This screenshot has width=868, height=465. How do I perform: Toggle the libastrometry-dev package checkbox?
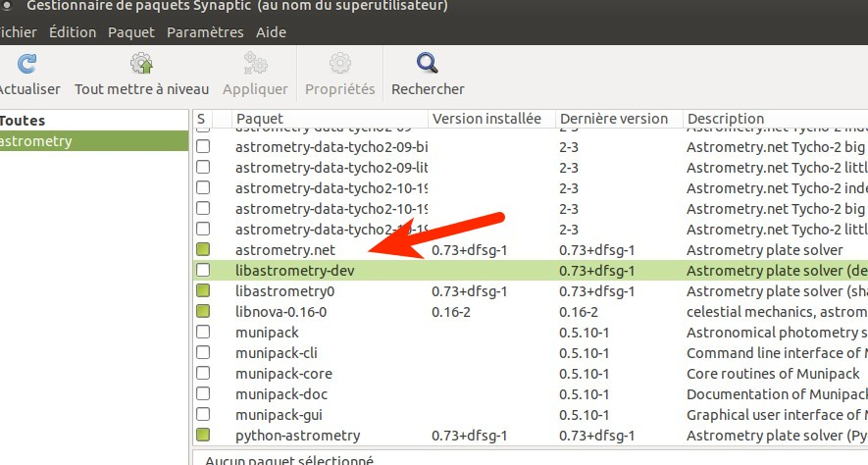[x=203, y=270]
